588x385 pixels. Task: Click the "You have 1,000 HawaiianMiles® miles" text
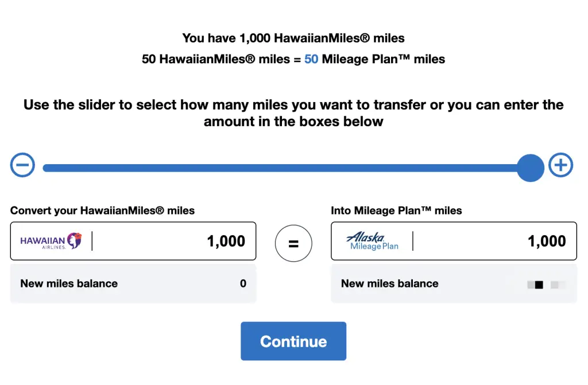pyautogui.click(x=293, y=38)
